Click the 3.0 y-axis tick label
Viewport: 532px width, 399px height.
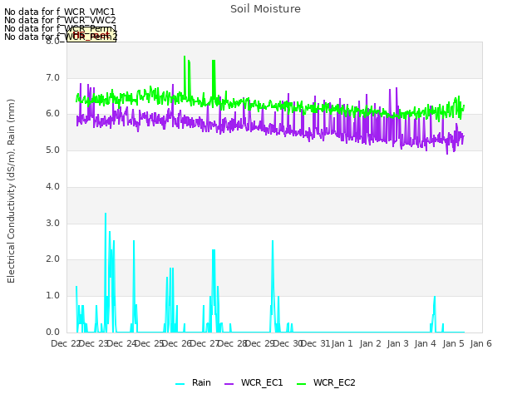click(x=52, y=223)
